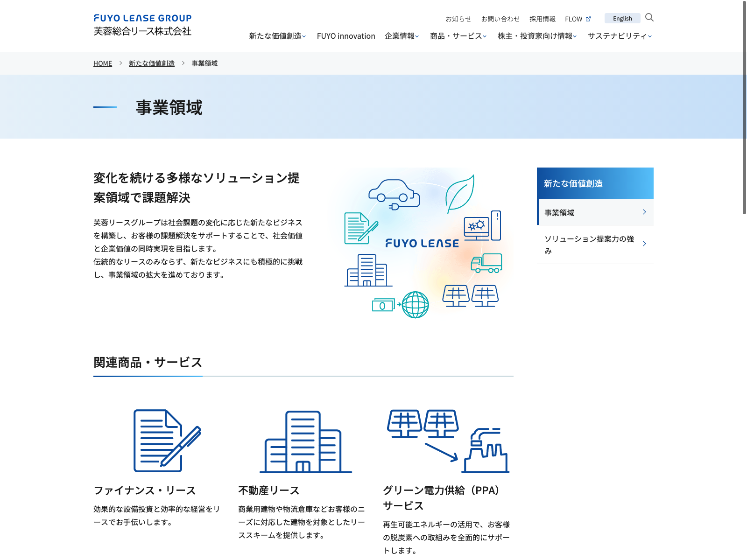The height and width of the screenshot is (560, 747).
Task: Open the サステナビリティ menu
Action: [620, 36]
